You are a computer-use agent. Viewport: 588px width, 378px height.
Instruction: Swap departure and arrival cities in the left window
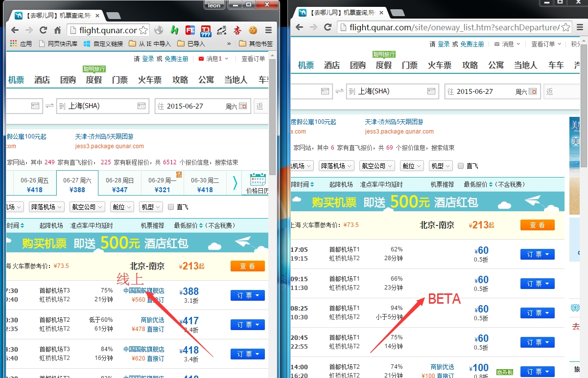[x=49, y=106]
